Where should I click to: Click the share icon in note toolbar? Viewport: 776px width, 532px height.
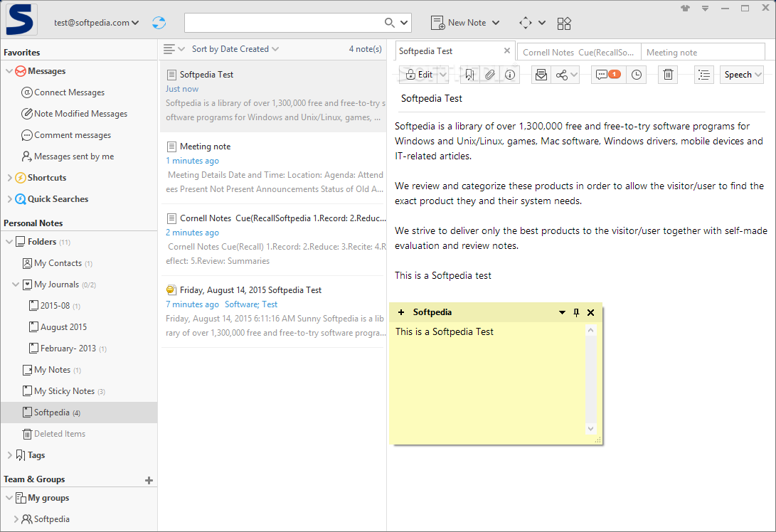pyautogui.click(x=562, y=75)
